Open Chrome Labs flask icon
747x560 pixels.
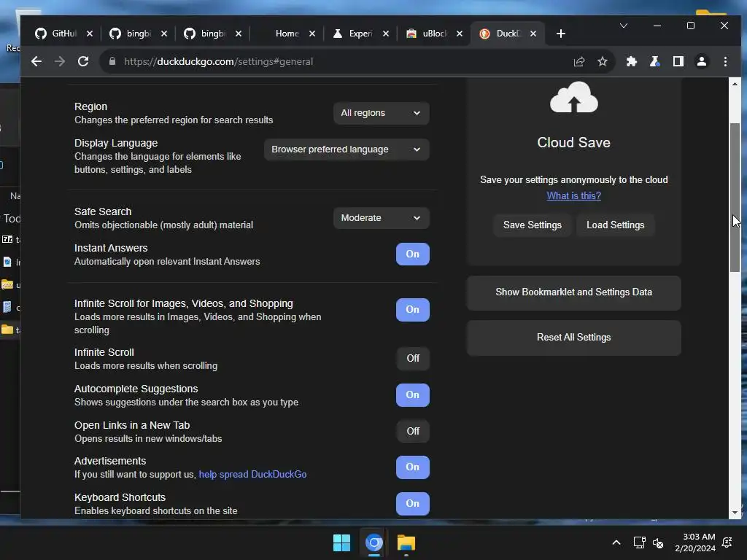click(x=654, y=61)
